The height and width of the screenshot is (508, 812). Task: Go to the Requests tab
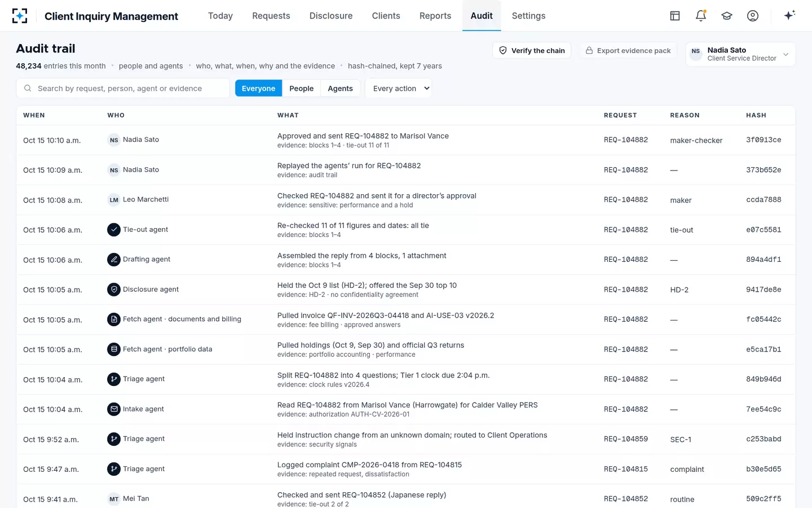(271, 16)
